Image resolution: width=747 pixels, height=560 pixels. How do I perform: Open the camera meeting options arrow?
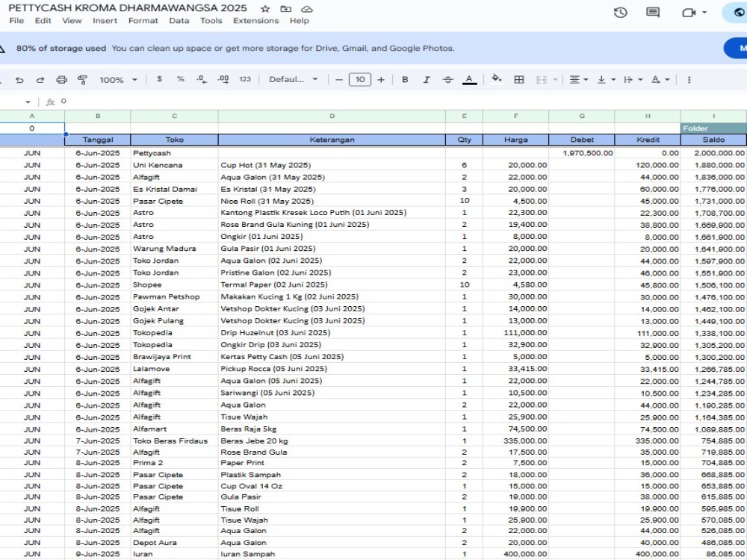point(704,13)
